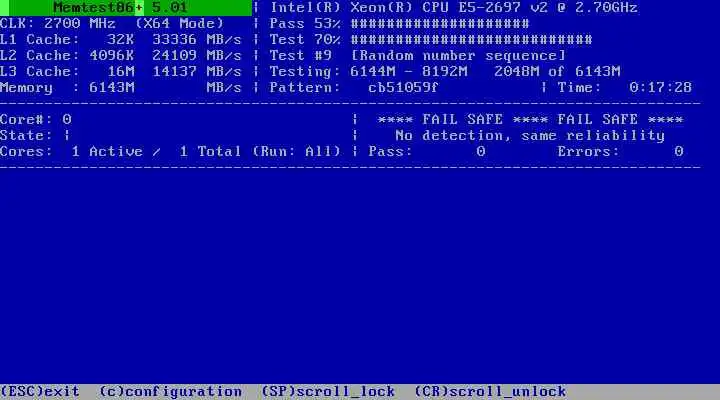The image size is (720, 400).
Task: Click the L1 Cache 32K row
Action: [x=120, y=39]
